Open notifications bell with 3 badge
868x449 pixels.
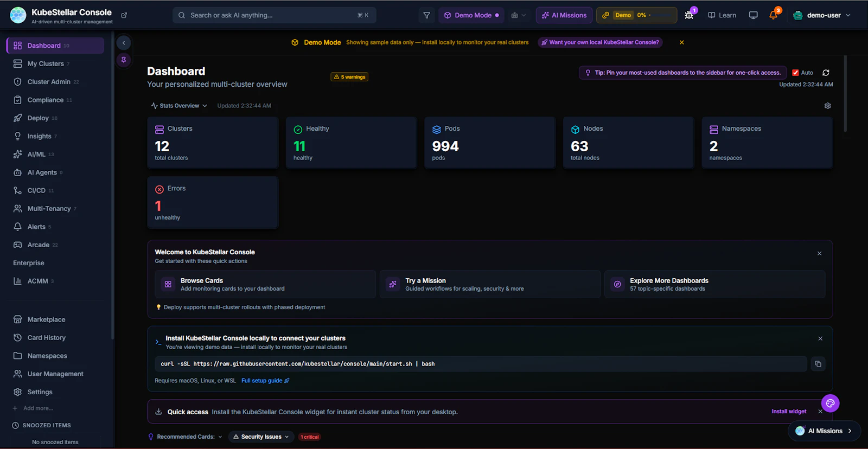click(x=774, y=15)
